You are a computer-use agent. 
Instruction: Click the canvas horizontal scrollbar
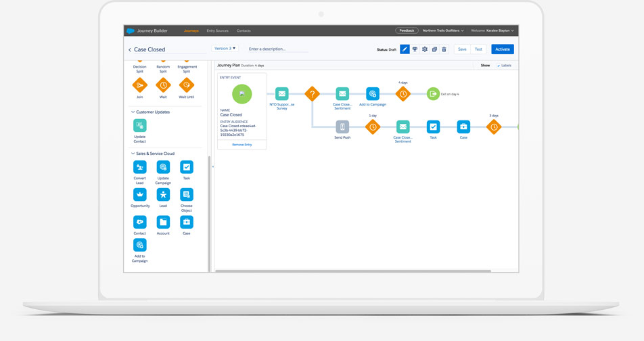[353, 271]
